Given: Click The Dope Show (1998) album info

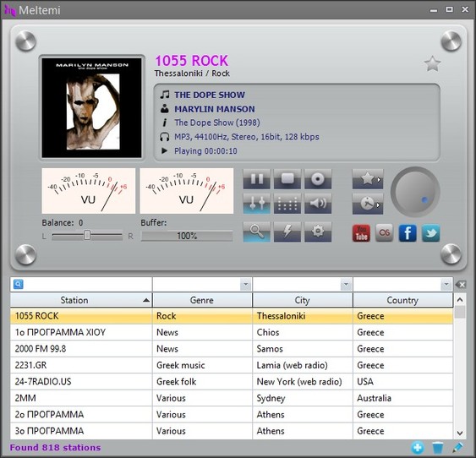Looking at the screenshot, I should click(x=217, y=123).
